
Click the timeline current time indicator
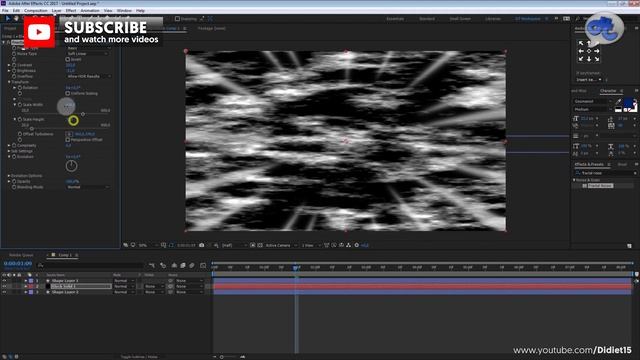click(x=296, y=267)
